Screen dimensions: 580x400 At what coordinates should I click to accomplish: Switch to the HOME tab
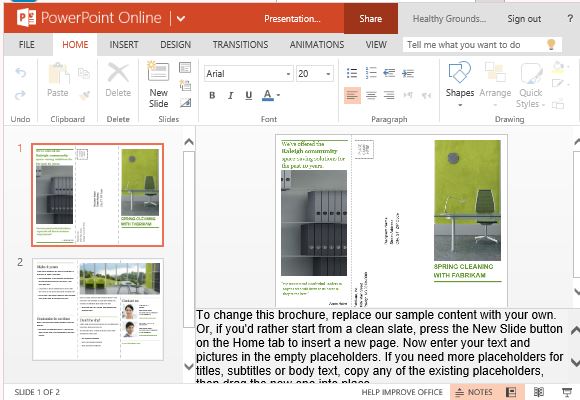click(x=75, y=45)
